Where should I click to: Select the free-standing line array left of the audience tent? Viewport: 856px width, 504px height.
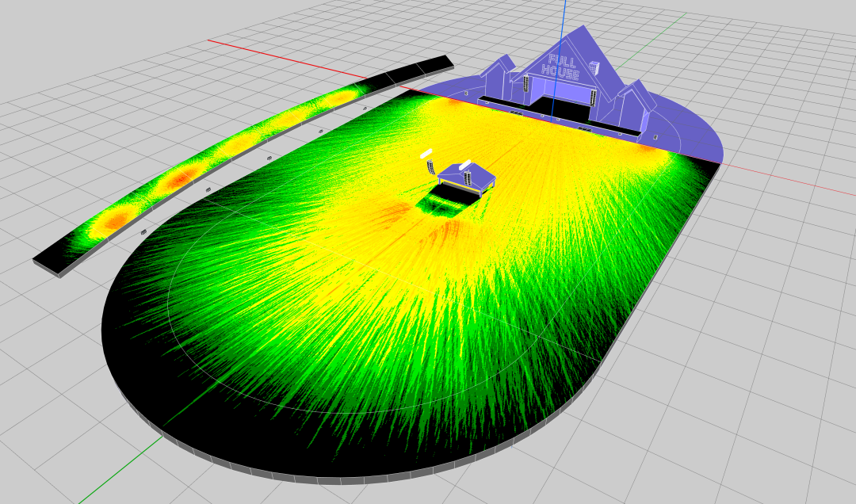[430, 166]
